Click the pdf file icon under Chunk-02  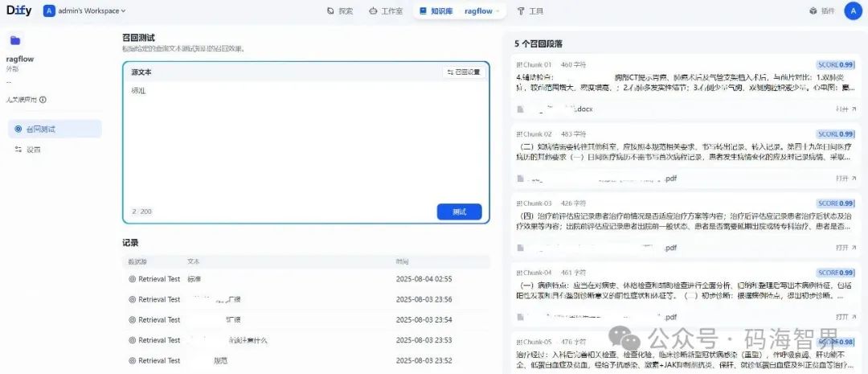coord(520,179)
